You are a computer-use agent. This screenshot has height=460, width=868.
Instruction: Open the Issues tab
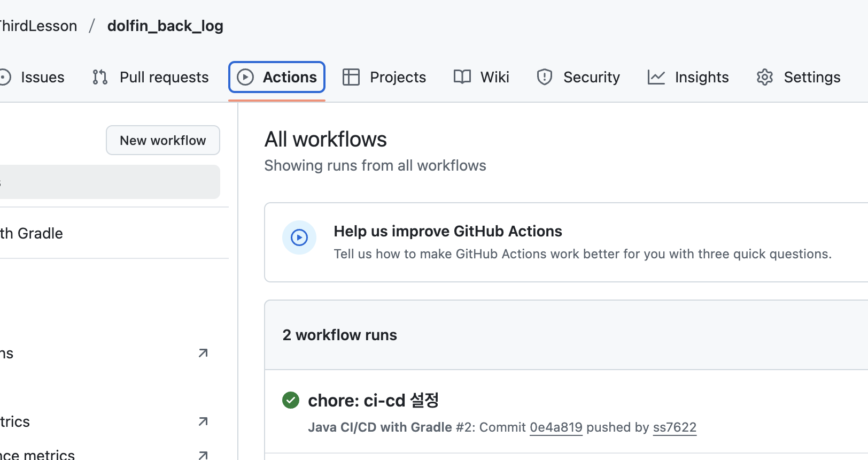[32, 77]
